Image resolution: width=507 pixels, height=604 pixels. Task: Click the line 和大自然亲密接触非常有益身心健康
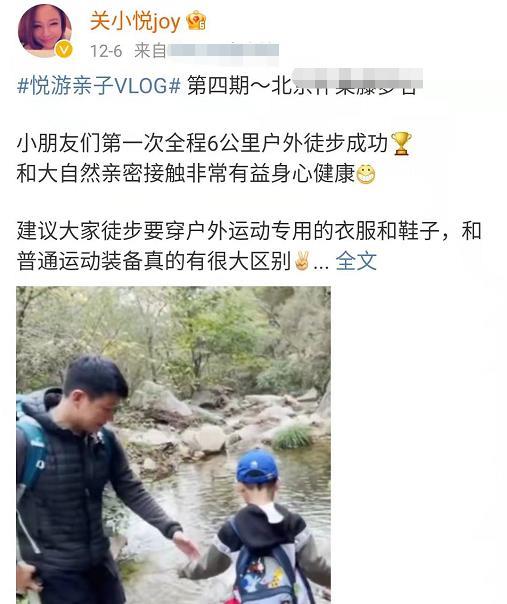pyautogui.click(x=196, y=174)
